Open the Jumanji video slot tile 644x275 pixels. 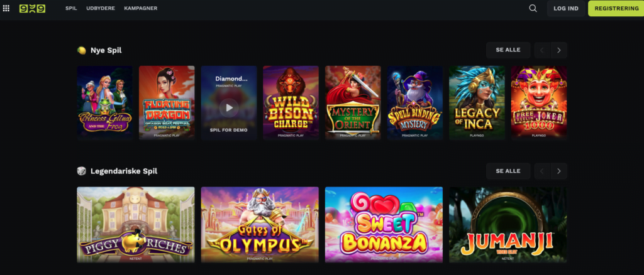tap(508, 225)
